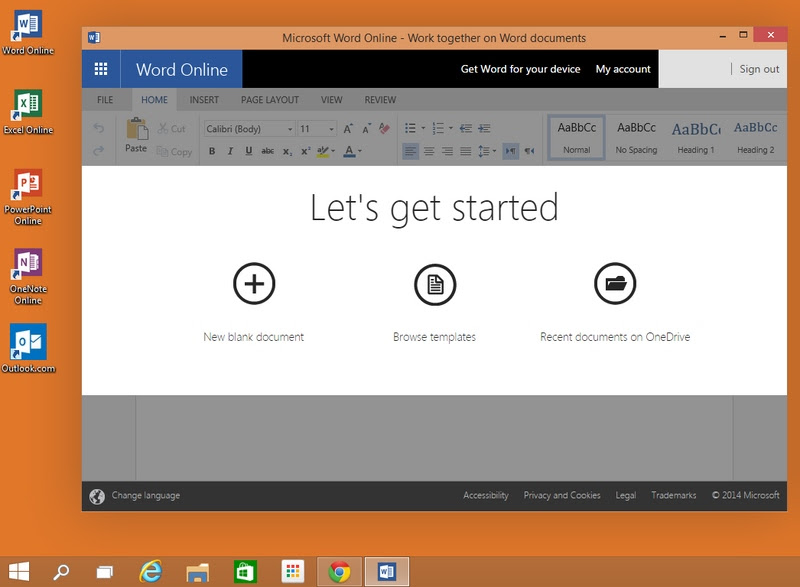Viewport: 800px width, 587px height.
Task: Open Privacy and Cookies footer link
Action: pos(562,495)
